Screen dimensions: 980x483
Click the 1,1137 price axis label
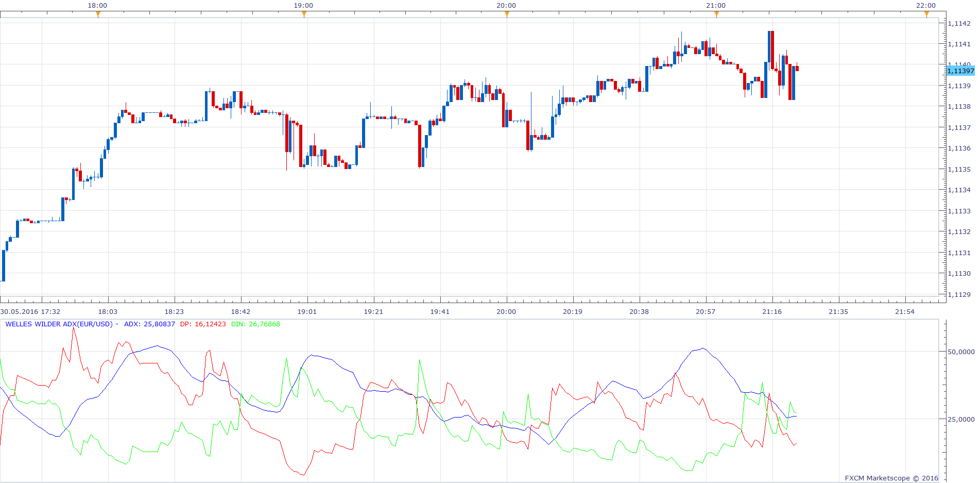coord(959,127)
